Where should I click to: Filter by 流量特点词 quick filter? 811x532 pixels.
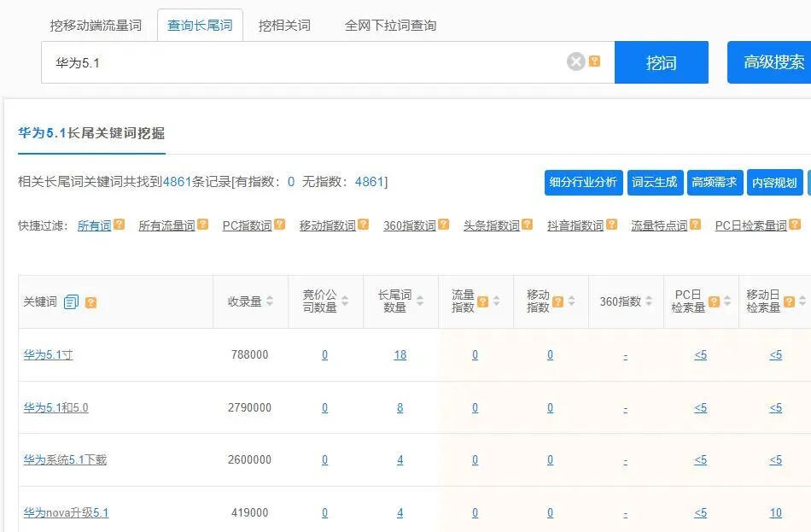tap(659, 225)
